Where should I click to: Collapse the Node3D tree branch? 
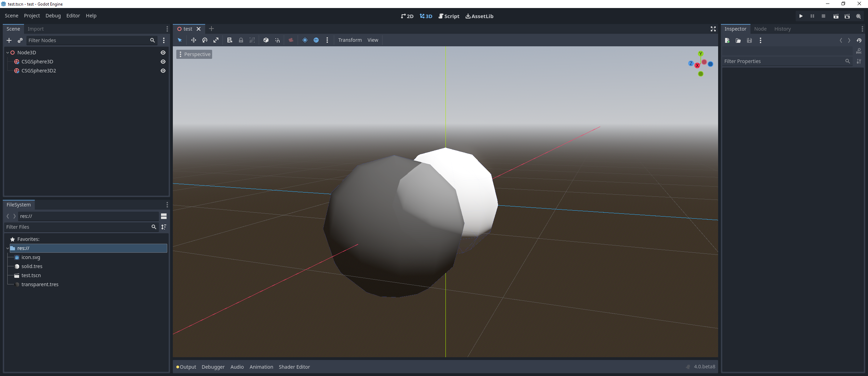point(7,53)
